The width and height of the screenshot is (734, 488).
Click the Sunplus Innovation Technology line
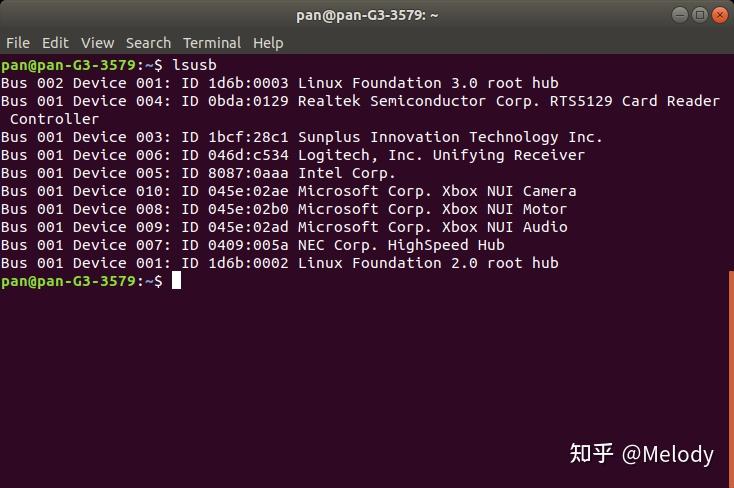point(450,137)
